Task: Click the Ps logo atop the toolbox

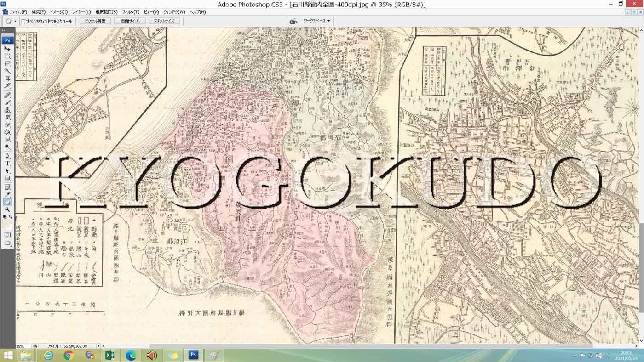Action: click(x=7, y=40)
